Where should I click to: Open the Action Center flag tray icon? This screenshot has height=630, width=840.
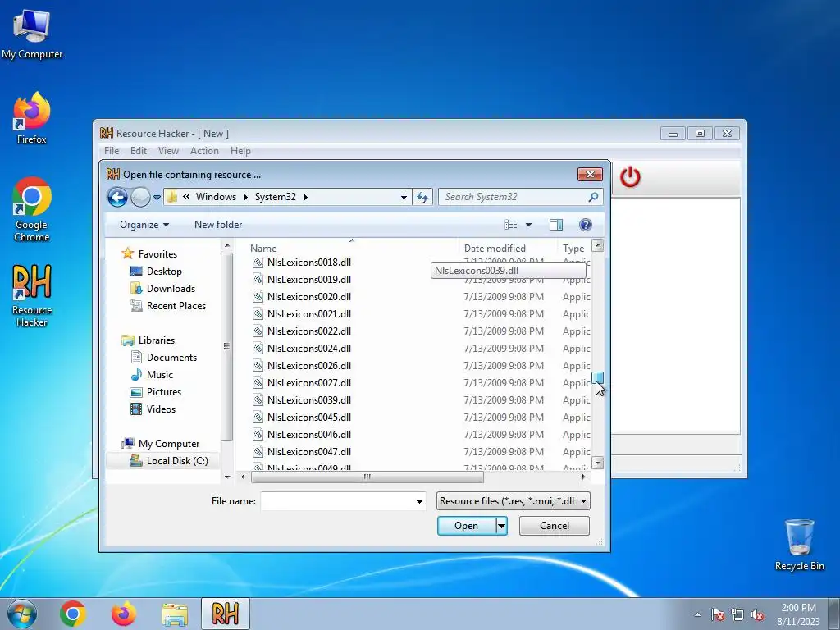(x=717, y=615)
